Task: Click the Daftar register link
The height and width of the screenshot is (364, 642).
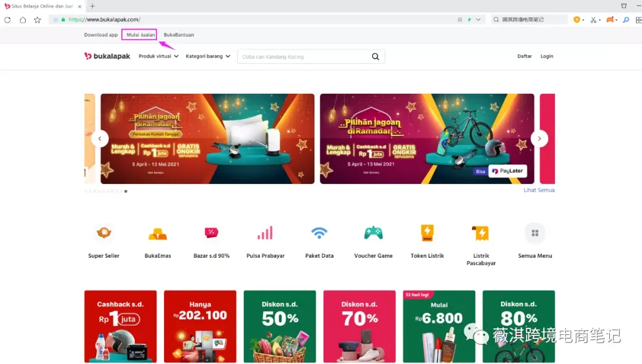Action: click(524, 56)
